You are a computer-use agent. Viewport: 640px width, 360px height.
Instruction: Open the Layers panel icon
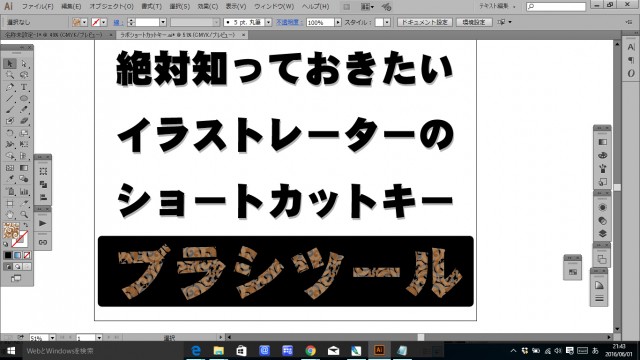coord(602,233)
